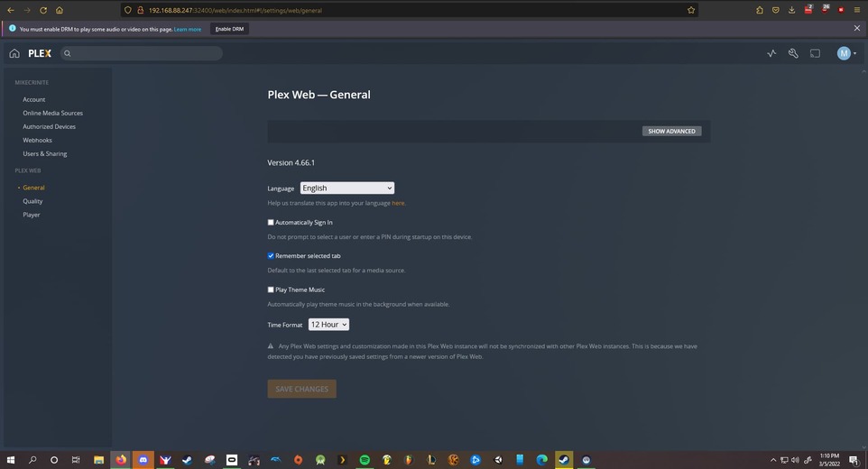868x469 pixels.
Task: Click the Plex cast to device icon
Action: pos(815,53)
